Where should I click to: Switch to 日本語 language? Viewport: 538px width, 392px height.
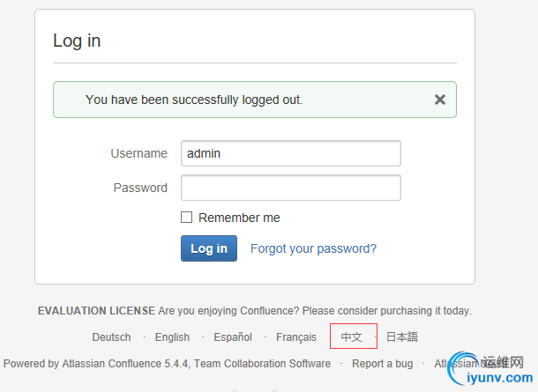click(402, 337)
